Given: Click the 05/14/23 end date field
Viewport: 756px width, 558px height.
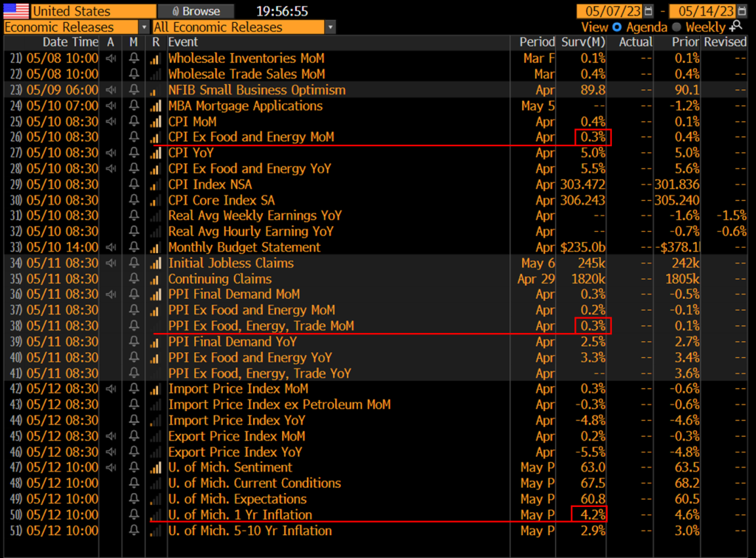Looking at the screenshot, I should [703, 11].
